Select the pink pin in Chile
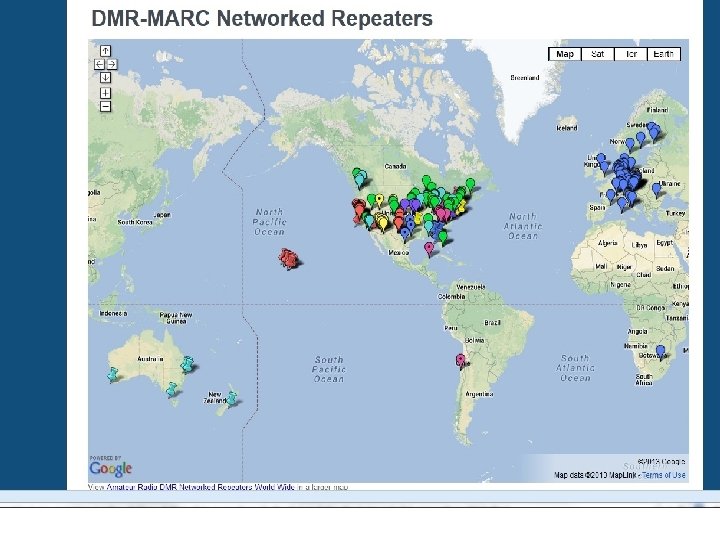 pyautogui.click(x=460, y=361)
